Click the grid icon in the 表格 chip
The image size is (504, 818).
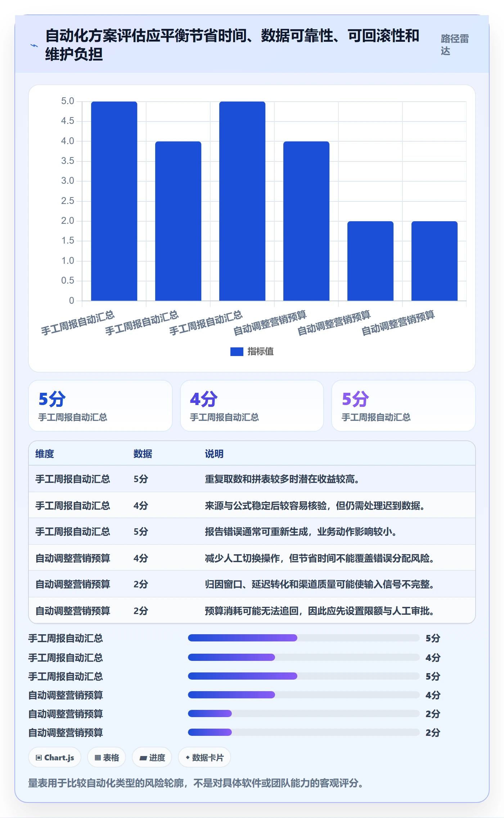coord(98,757)
